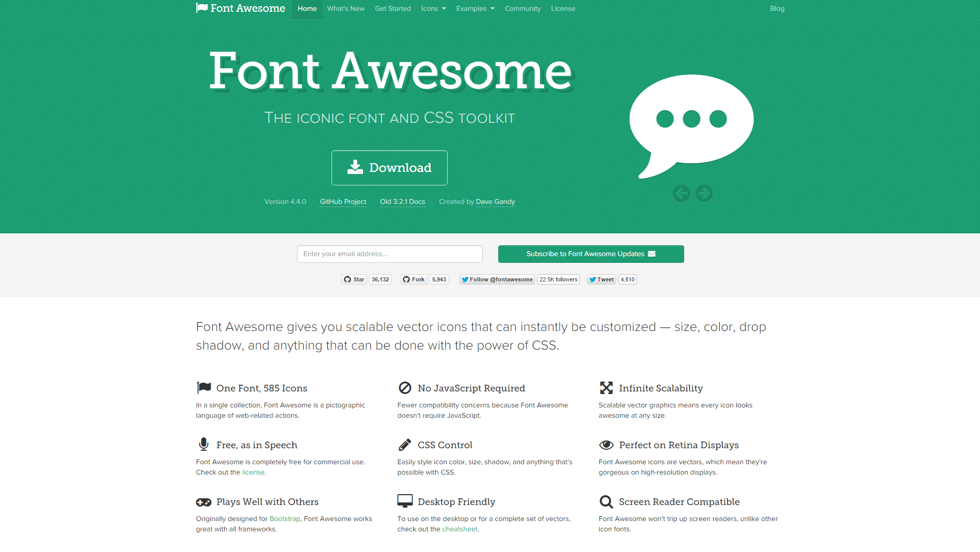Open the Dave Gandy link
980x552 pixels.
495,202
